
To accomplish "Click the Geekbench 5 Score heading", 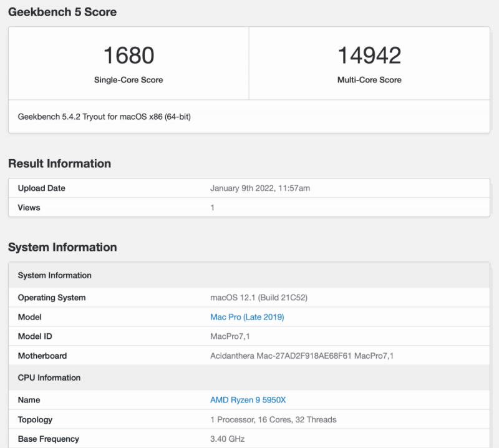I will 62,12.
